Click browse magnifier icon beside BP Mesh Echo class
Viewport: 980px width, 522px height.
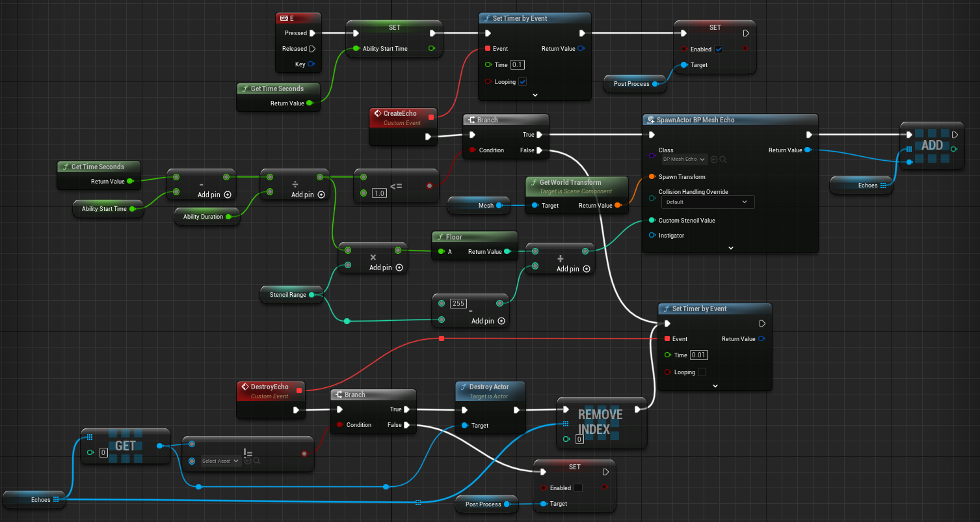pos(722,159)
